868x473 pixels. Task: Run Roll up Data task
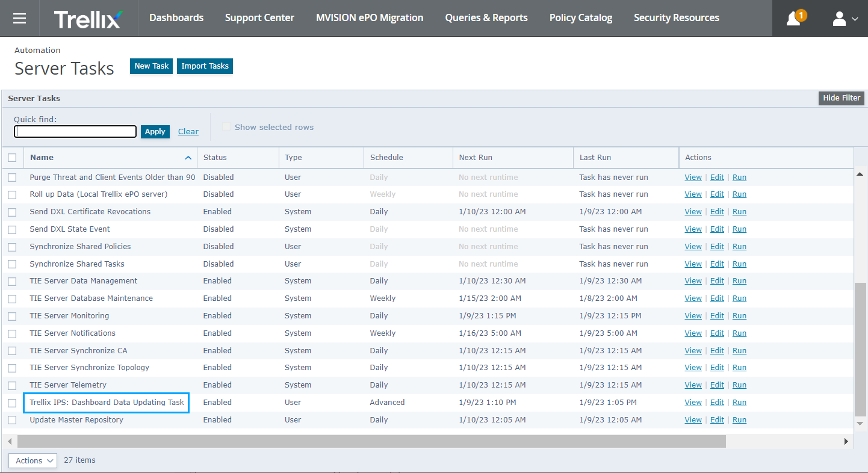pos(739,194)
